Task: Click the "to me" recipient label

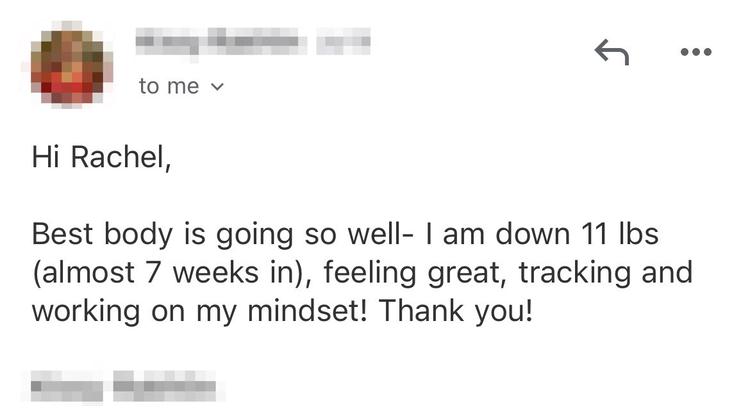Action: 169,87
